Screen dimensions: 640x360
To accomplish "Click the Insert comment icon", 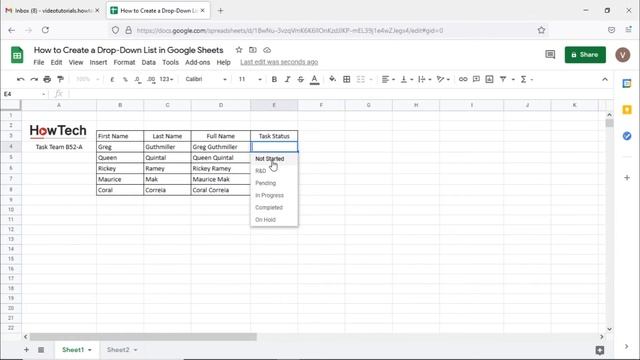I will 476,79.
